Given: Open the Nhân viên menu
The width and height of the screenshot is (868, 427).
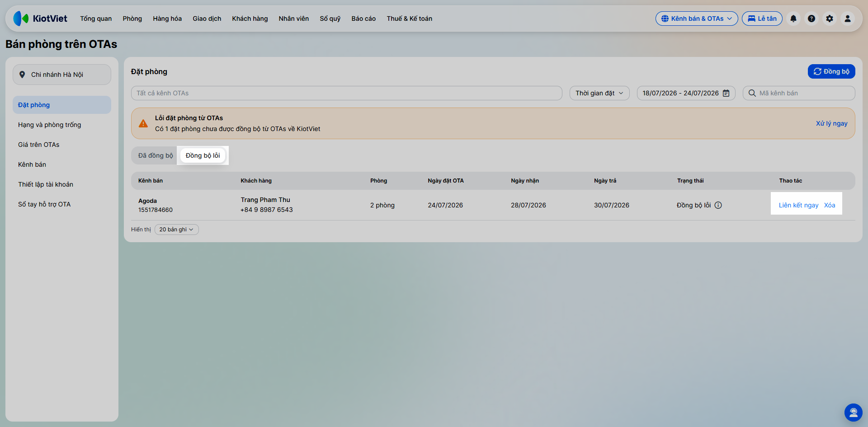Looking at the screenshot, I should pos(294,19).
